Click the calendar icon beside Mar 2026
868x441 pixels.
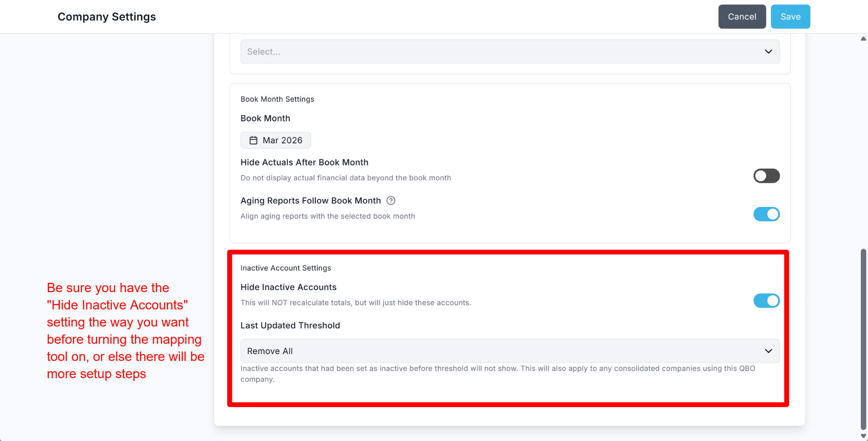click(253, 140)
